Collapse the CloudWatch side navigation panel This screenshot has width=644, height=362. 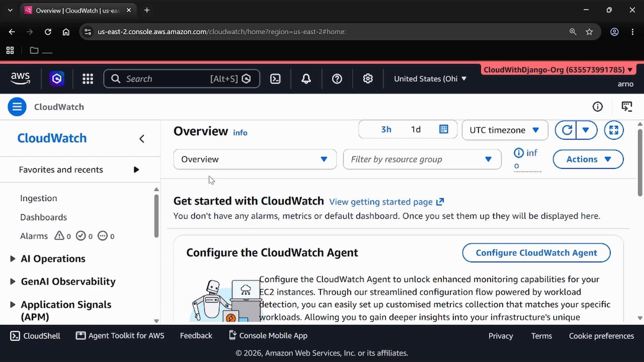click(x=142, y=139)
